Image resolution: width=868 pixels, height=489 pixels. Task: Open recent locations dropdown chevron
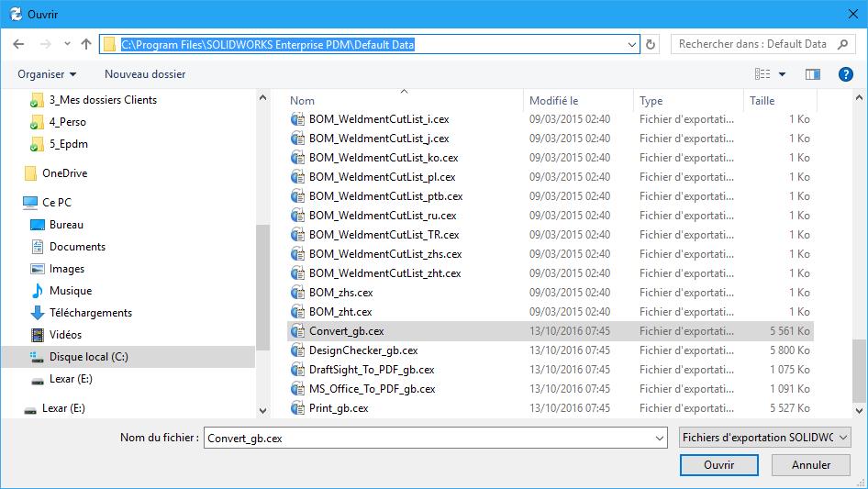[67, 44]
